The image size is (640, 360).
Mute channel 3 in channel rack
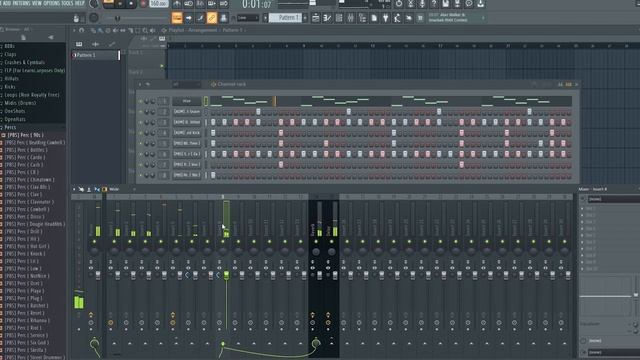141,122
